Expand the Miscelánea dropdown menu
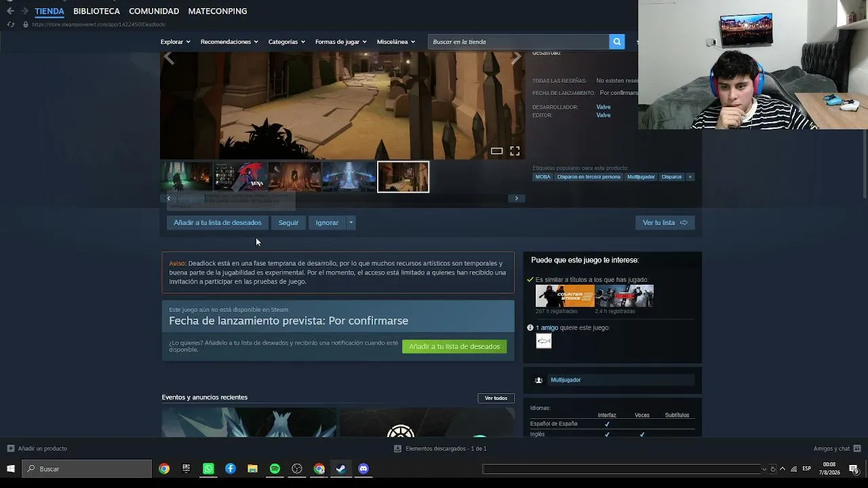The width and height of the screenshot is (868, 488). 396,42
